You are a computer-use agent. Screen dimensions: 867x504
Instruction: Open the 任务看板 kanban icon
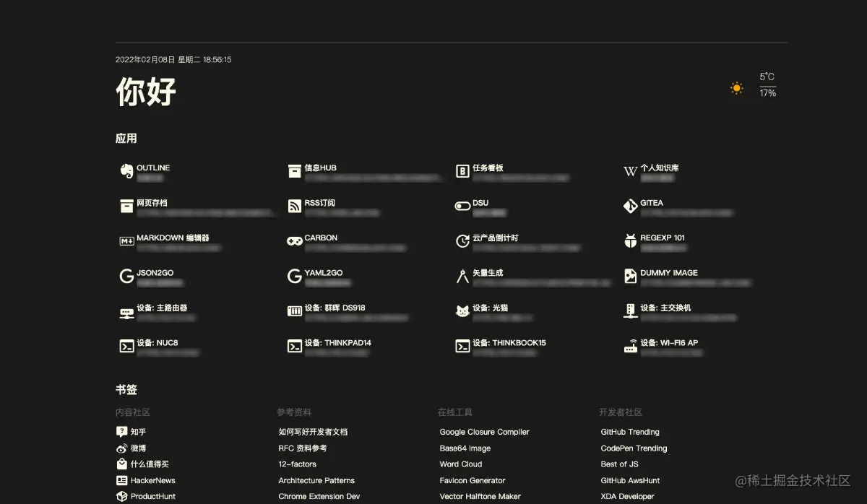462,171
